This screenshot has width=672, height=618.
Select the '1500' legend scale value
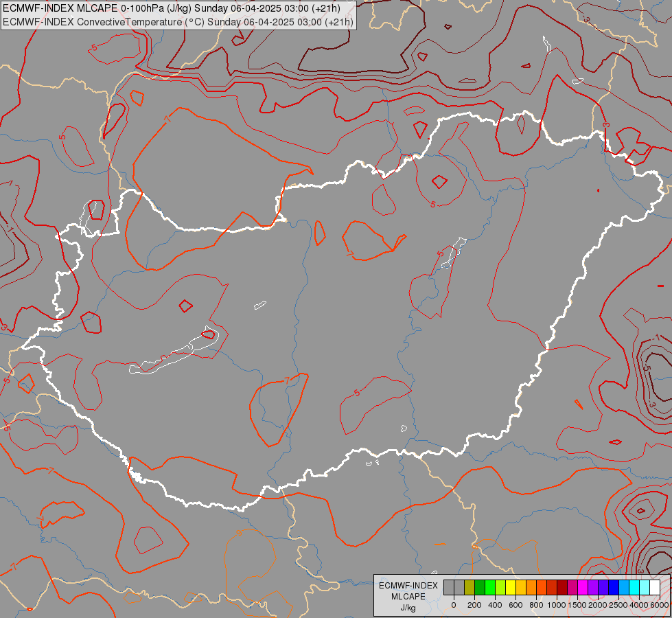tap(577, 605)
